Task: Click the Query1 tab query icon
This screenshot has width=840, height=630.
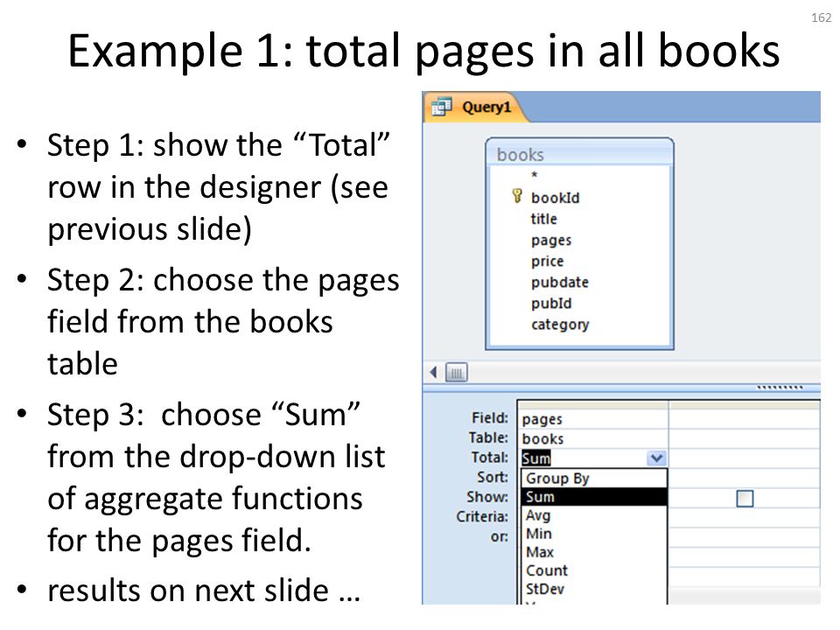Action: (x=442, y=107)
